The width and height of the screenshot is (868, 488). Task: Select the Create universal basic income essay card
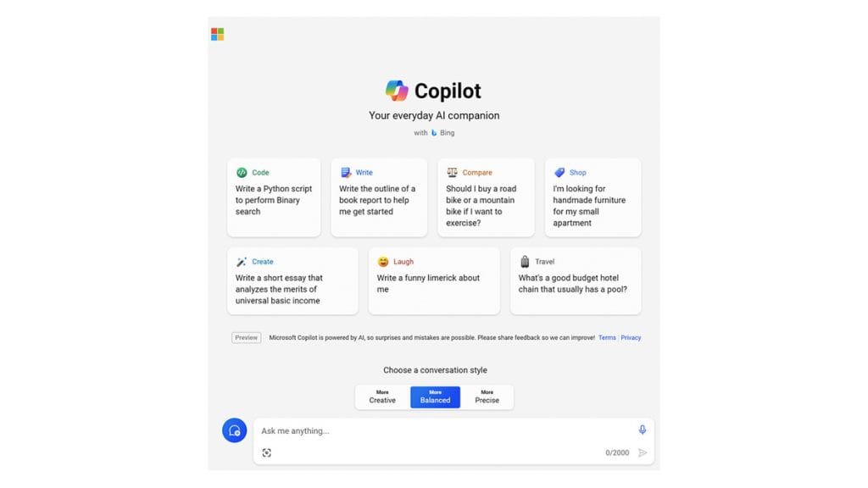[x=292, y=281]
